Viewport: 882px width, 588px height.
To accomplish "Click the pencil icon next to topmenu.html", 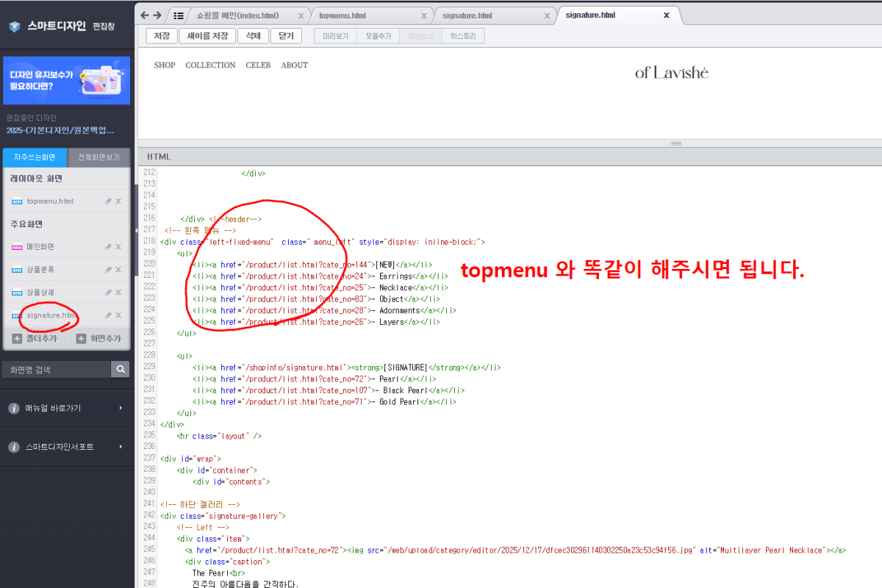I will (108, 201).
